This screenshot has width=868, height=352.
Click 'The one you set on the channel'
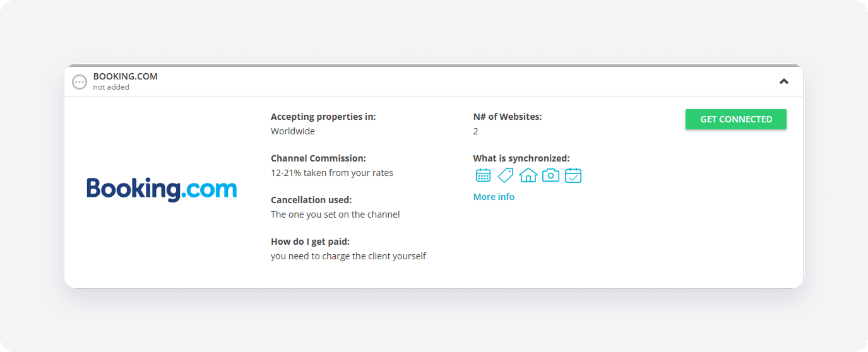(x=335, y=214)
